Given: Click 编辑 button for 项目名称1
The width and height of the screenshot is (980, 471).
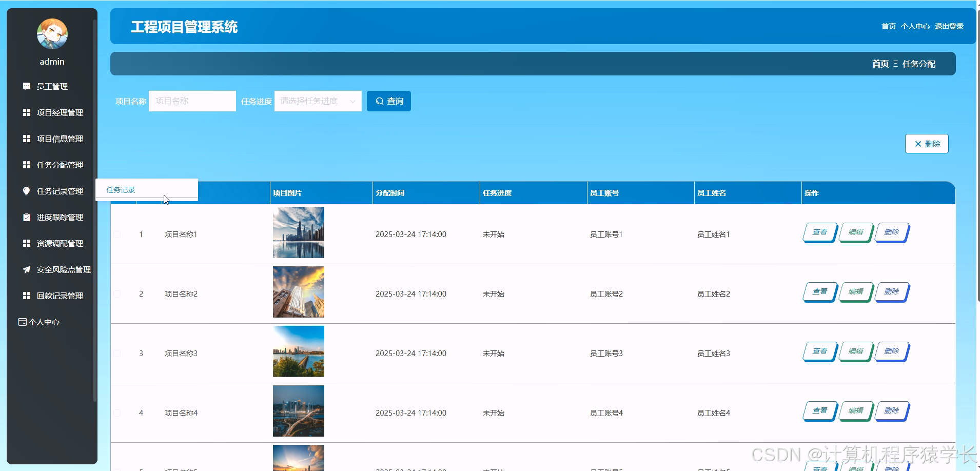Looking at the screenshot, I should pos(856,232).
